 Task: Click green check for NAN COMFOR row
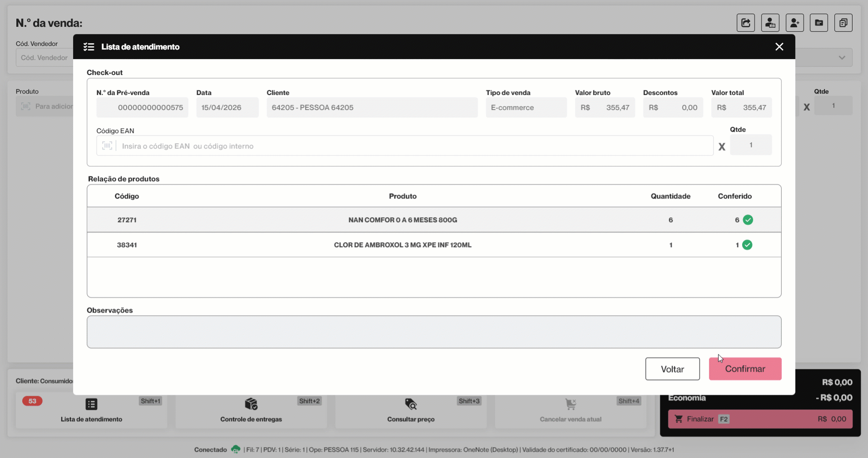coord(748,220)
